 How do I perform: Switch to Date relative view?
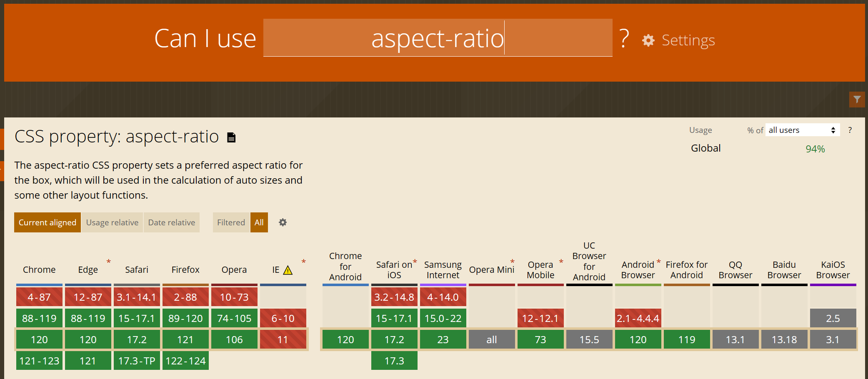[x=172, y=222]
